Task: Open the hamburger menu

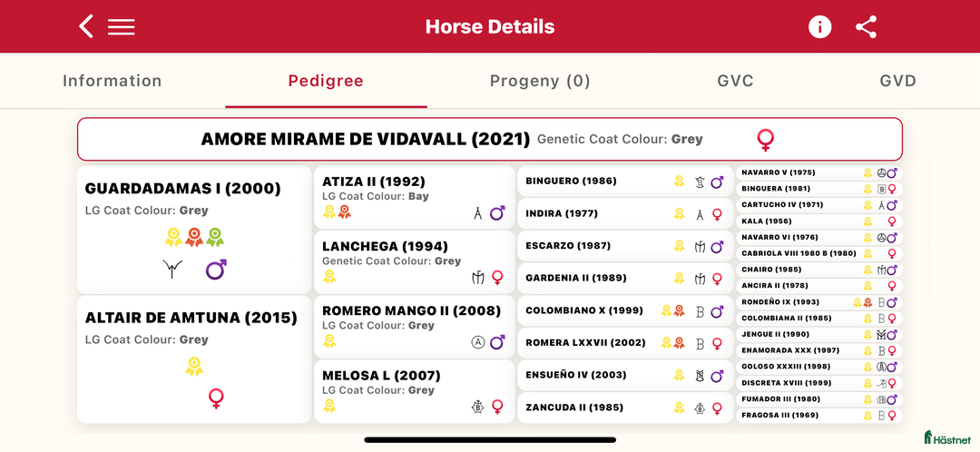Action: pos(122,27)
